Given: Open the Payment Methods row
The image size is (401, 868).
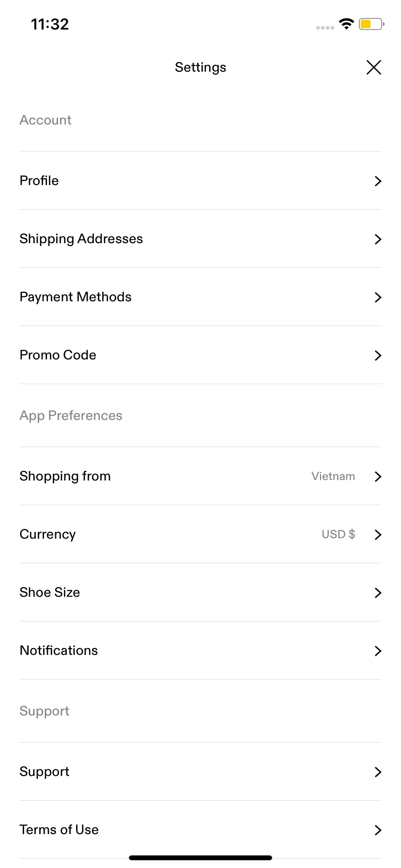Looking at the screenshot, I should (x=200, y=297).
